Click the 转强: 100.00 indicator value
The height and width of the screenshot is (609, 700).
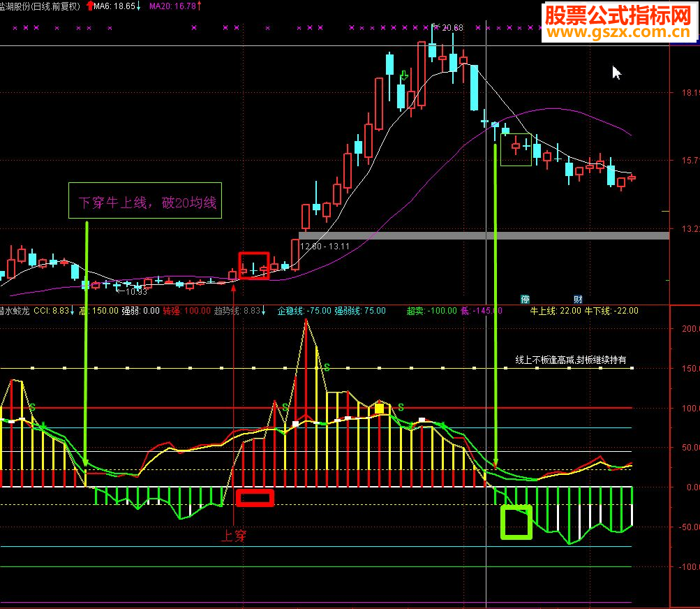click(x=186, y=311)
